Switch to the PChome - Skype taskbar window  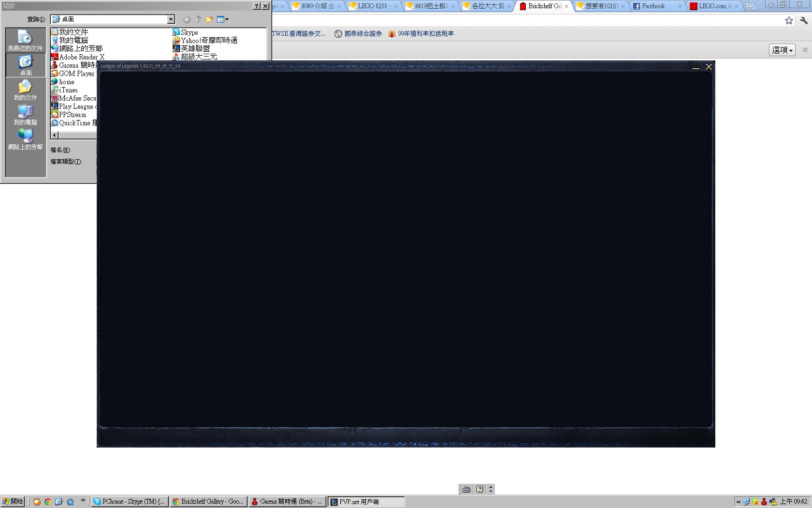pos(130,502)
